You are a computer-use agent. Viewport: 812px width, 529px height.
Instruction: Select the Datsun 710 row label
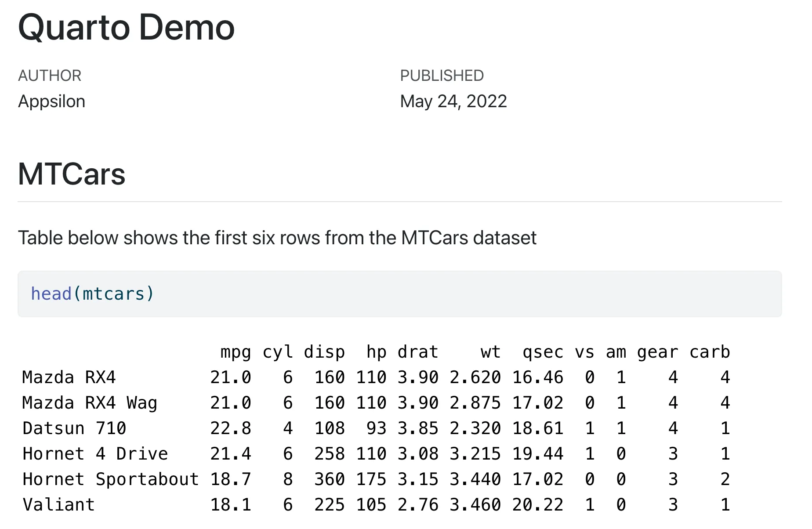[x=74, y=428]
